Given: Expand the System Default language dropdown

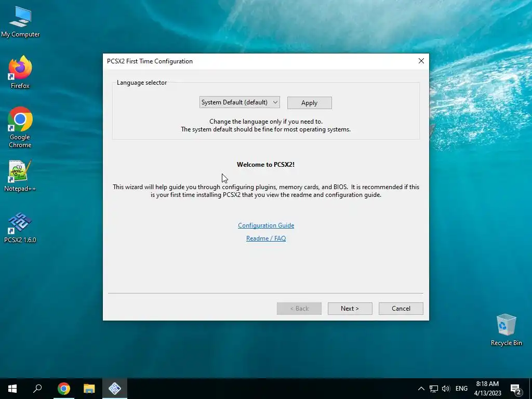Looking at the screenshot, I should point(240,102).
